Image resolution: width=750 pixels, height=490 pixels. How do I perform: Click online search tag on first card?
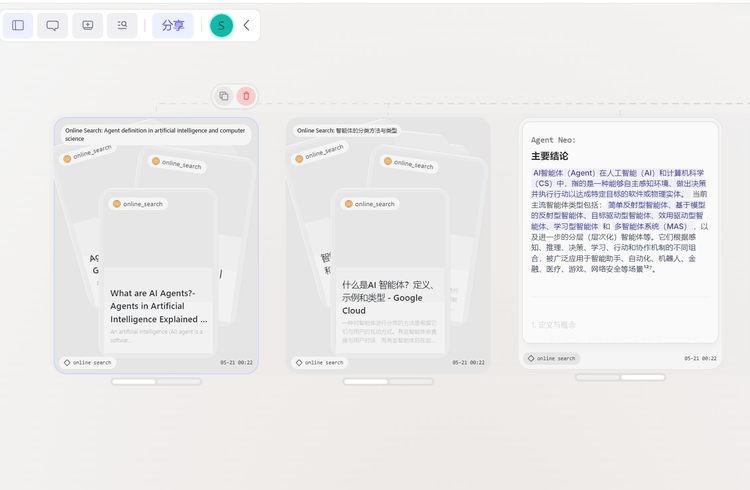pos(88,363)
